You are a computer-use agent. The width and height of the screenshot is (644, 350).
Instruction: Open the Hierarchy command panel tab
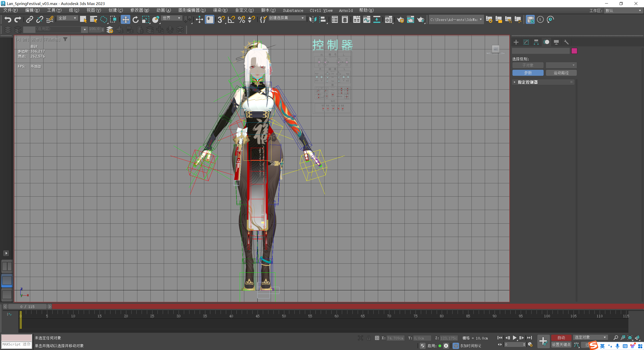536,42
